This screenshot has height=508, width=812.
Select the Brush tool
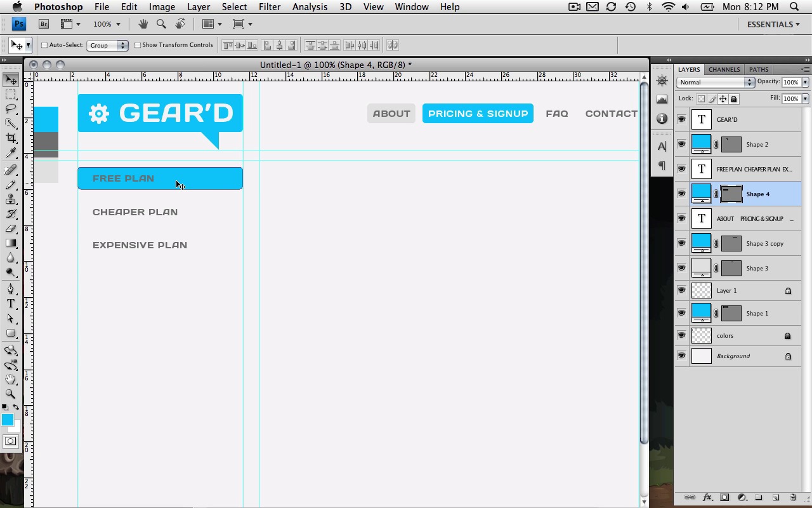11,185
